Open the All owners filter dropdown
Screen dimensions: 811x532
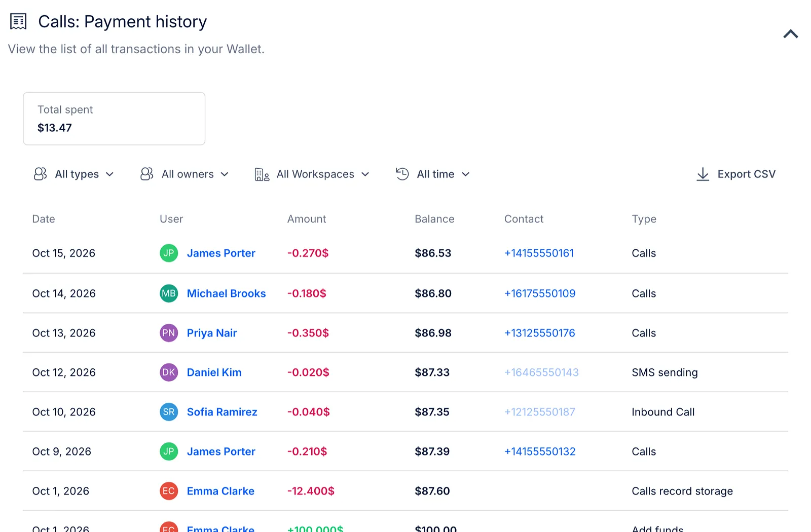coord(185,174)
